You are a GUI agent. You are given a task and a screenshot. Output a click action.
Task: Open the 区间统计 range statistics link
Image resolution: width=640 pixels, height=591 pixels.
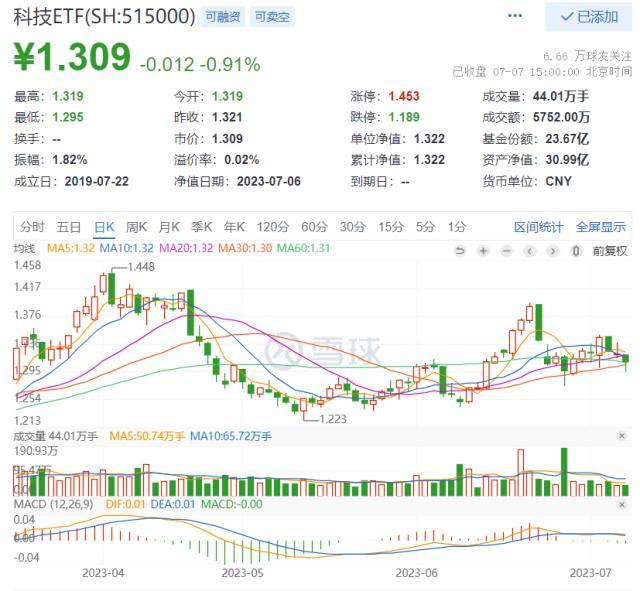(x=538, y=227)
